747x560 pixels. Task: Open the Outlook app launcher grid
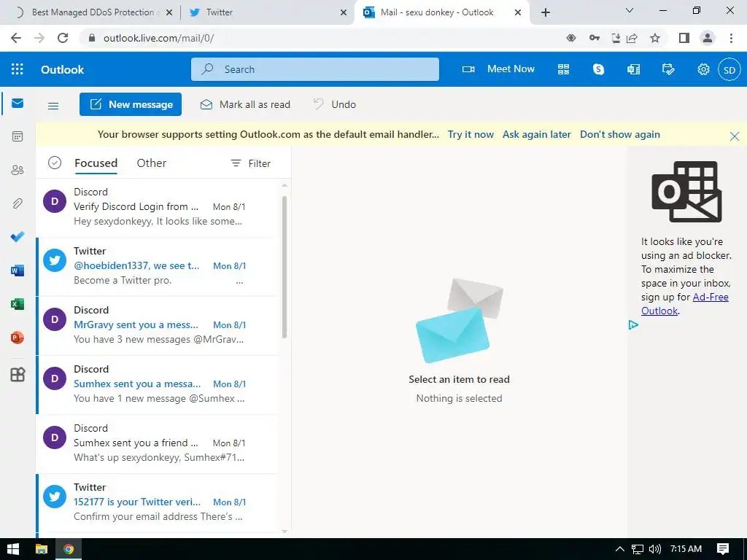coord(18,69)
